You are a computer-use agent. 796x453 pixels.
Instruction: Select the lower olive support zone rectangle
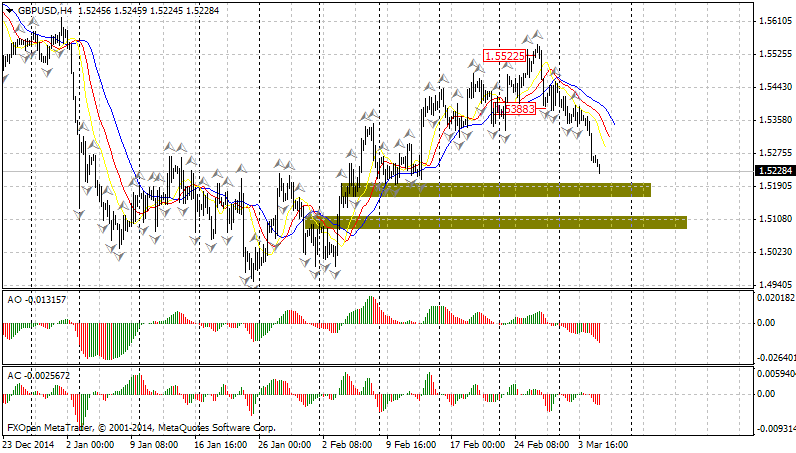click(x=496, y=222)
